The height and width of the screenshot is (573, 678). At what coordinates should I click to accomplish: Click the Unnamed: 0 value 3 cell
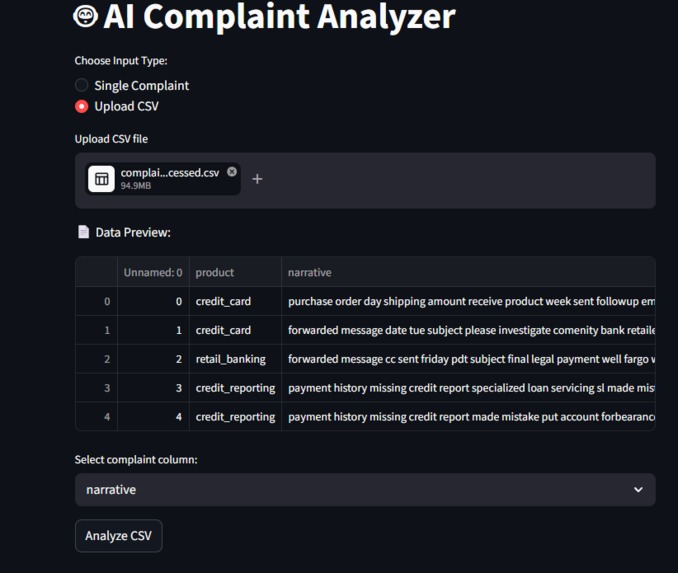tap(153, 388)
